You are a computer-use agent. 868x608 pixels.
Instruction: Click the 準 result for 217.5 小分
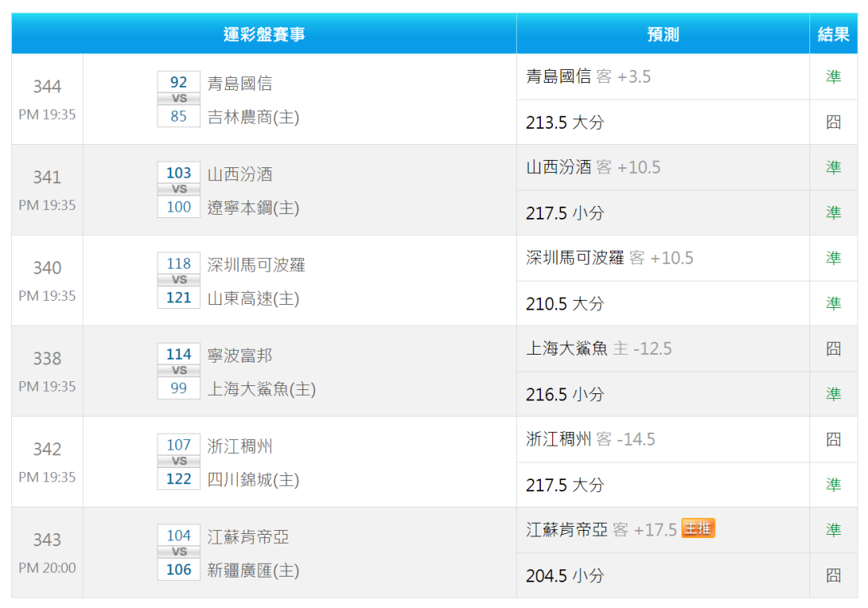click(833, 212)
